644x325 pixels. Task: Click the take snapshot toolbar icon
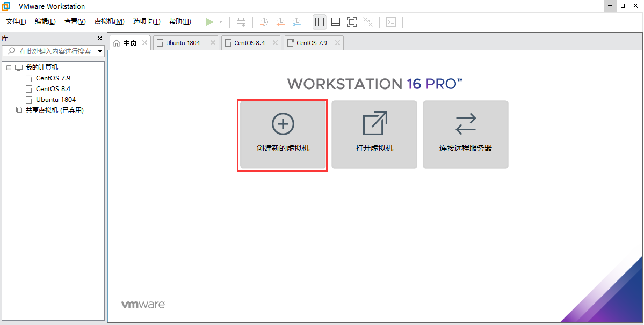[x=264, y=22]
